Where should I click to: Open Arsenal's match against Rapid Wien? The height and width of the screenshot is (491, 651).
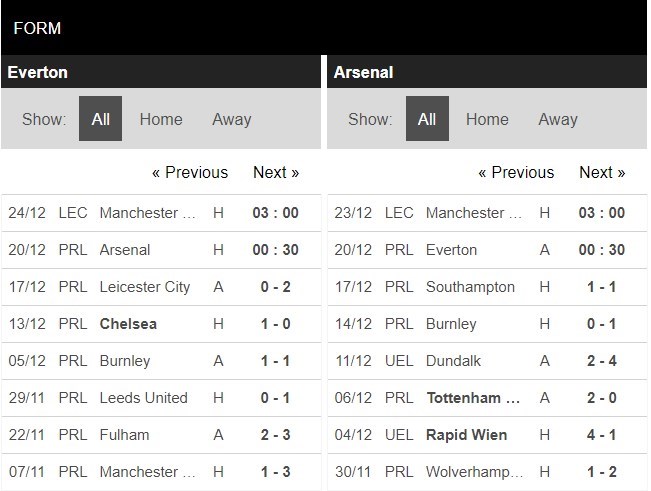pyautogui.click(x=466, y=435)
